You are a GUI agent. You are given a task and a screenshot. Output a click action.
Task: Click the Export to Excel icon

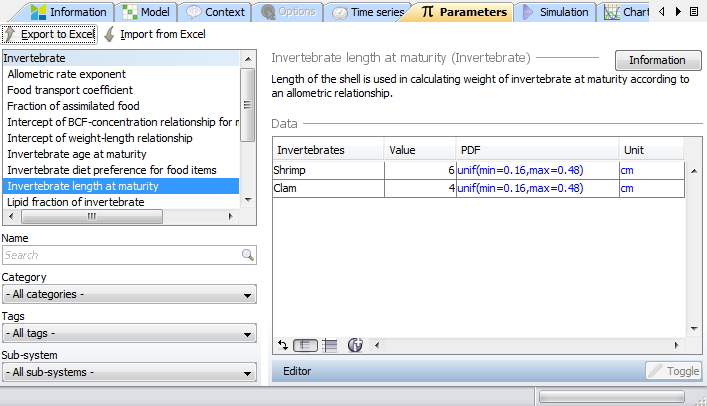11,34
